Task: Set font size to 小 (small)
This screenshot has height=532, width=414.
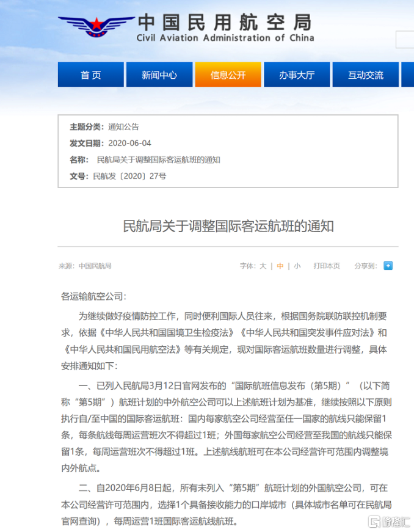Action: (x=297, y=266)
